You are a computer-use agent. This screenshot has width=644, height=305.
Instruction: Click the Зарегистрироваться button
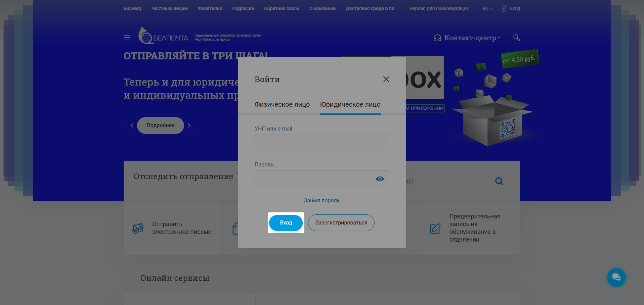click(x=341, y=222)
